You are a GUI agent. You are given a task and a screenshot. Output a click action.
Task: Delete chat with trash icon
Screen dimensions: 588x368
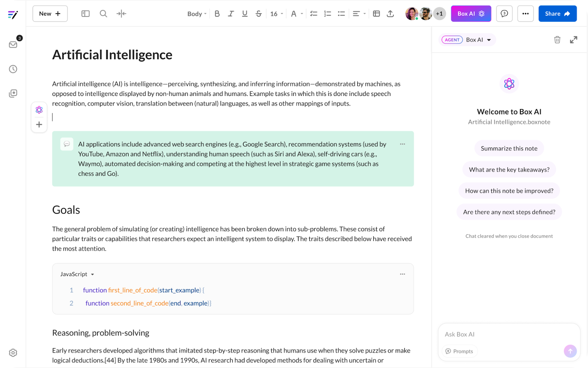[557, 40]
